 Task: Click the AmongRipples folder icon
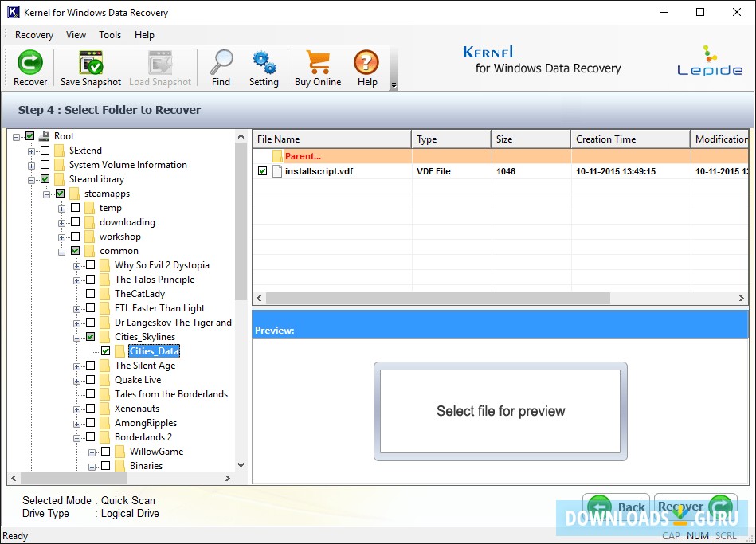click(x=104, y=423)
